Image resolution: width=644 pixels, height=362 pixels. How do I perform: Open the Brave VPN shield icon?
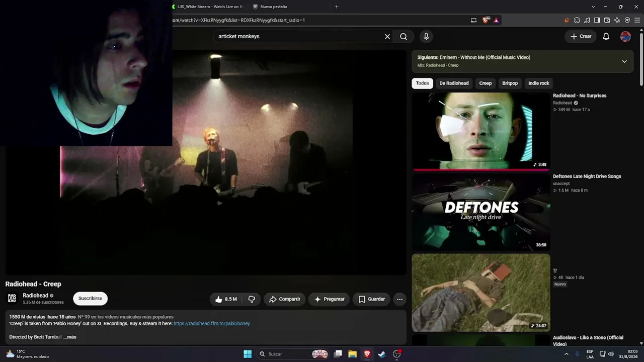coord(627,20)
